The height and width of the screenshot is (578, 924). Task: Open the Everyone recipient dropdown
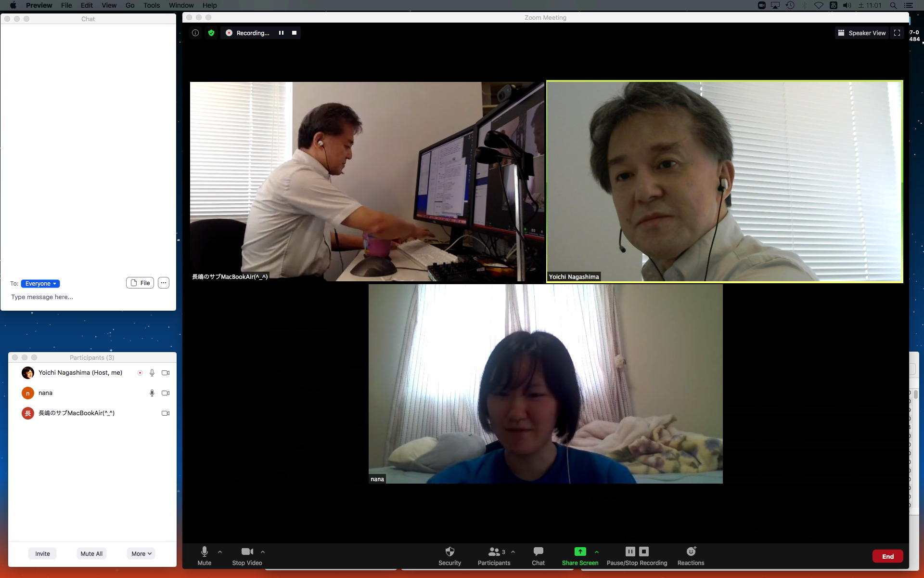tap(40, 284)
